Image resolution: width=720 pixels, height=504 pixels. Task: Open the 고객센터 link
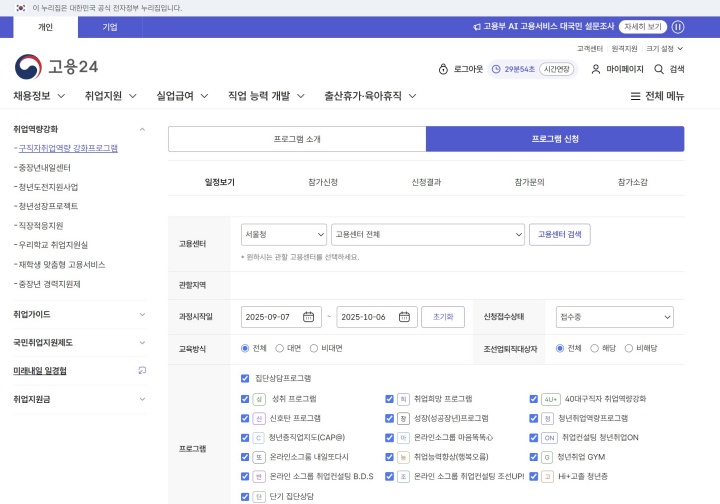(590, 49)
